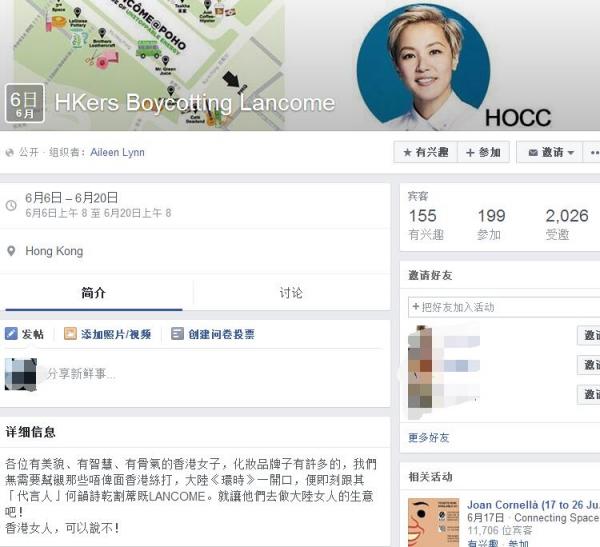Viewport: 600px width, 547px height.
Task: Mark the event as 有兴趣 (interested)
Action: click(426, 152)
